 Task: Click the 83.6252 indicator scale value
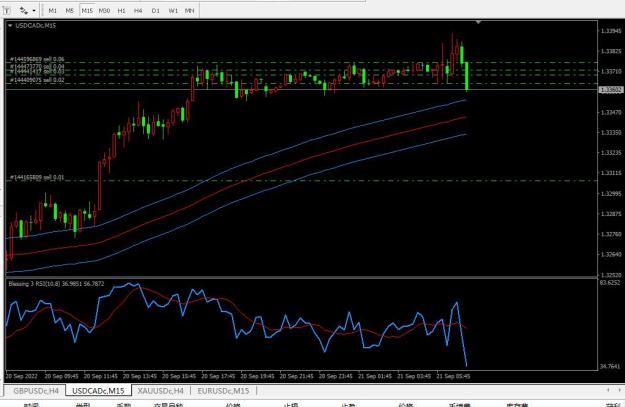[x=610, y=283]
